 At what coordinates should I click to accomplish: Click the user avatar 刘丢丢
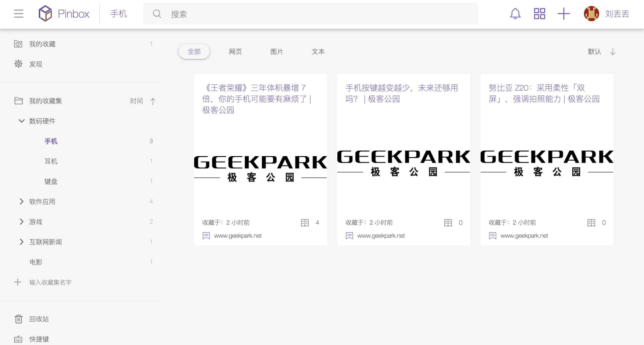click(591, 14)
